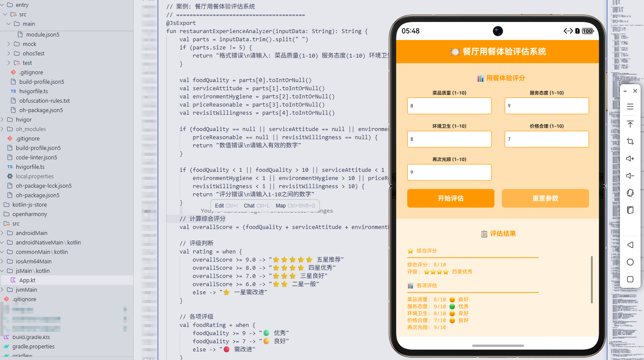Choose Edit in the inline code popup

tap(226, 206)
